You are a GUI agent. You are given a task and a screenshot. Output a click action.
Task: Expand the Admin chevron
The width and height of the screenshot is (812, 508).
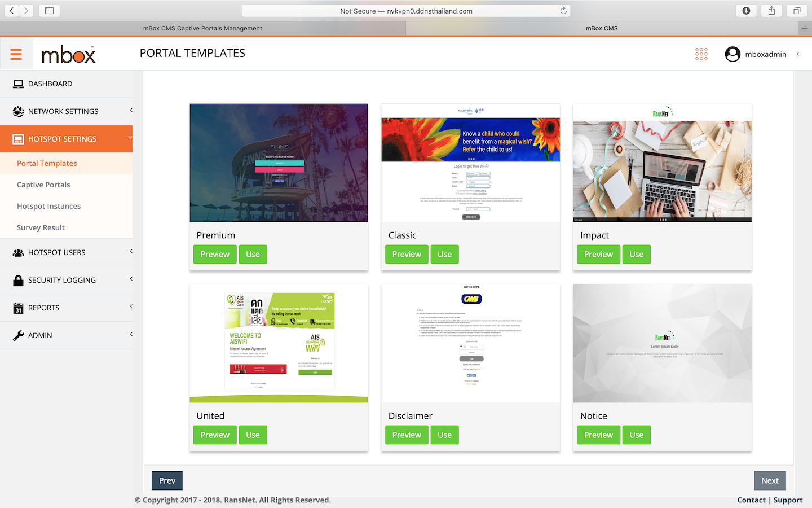click(131, 334)
